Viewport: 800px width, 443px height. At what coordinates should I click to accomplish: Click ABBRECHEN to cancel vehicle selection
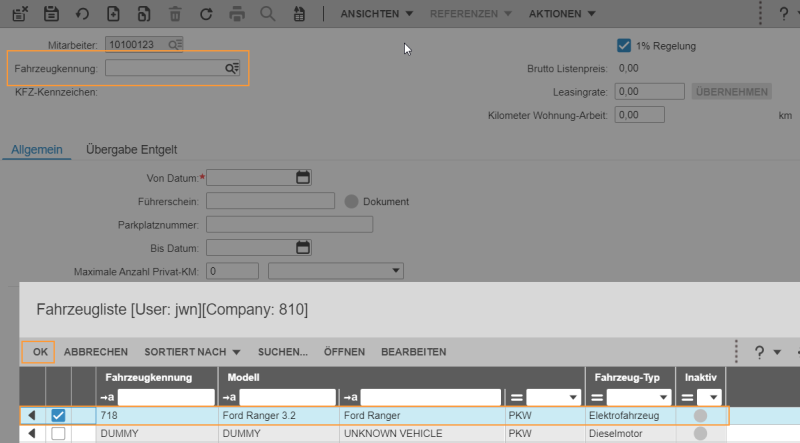coord(96,352)
